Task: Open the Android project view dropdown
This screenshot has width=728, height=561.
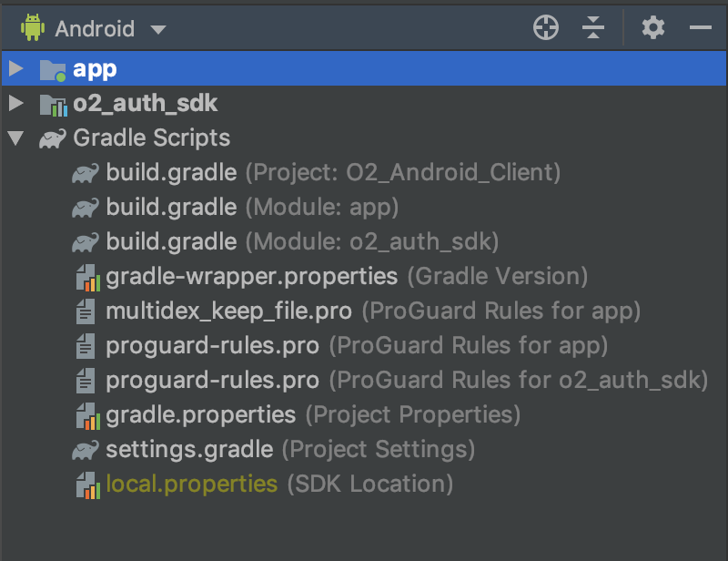Action: [x=94, y=29]
